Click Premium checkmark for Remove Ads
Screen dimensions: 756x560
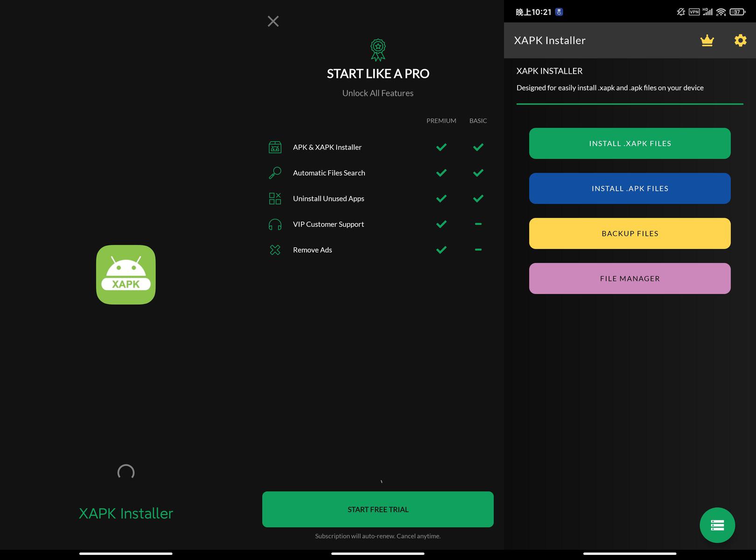tap(441, 250)
